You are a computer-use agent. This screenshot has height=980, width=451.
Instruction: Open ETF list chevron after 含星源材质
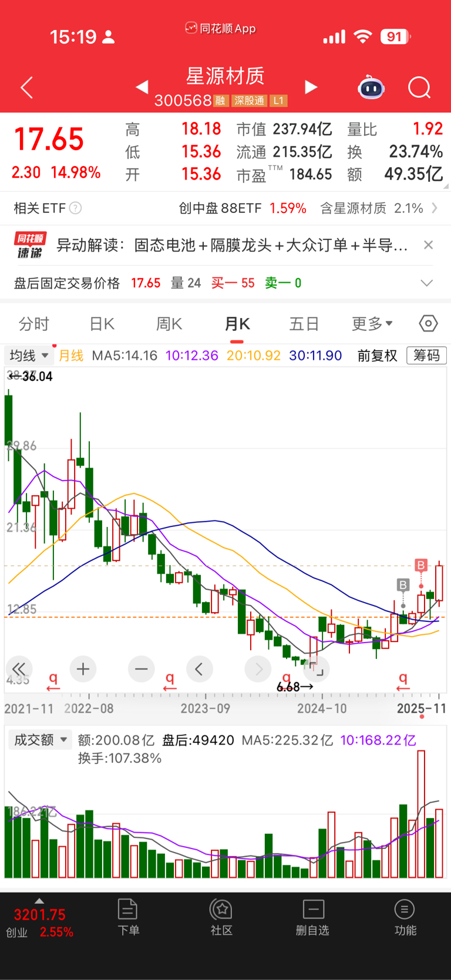click(435, 208)
